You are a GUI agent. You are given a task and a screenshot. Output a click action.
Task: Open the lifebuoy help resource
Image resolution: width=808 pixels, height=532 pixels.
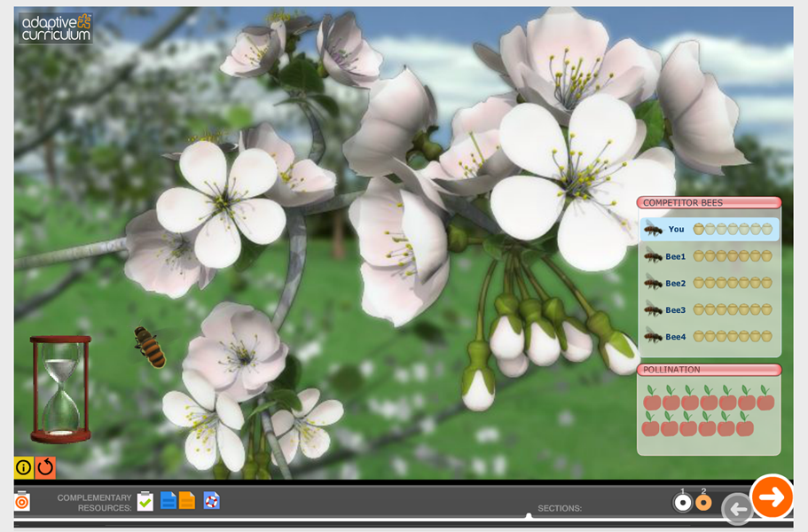(211, 501)
